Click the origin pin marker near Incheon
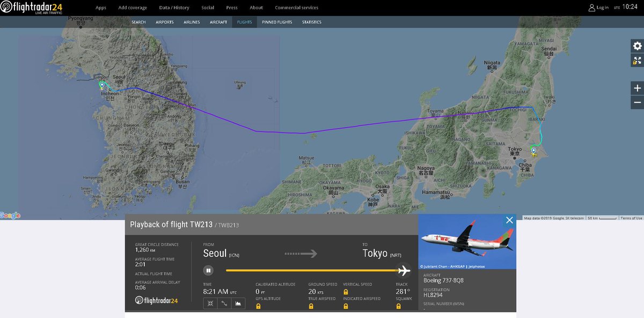 point(102,85)
